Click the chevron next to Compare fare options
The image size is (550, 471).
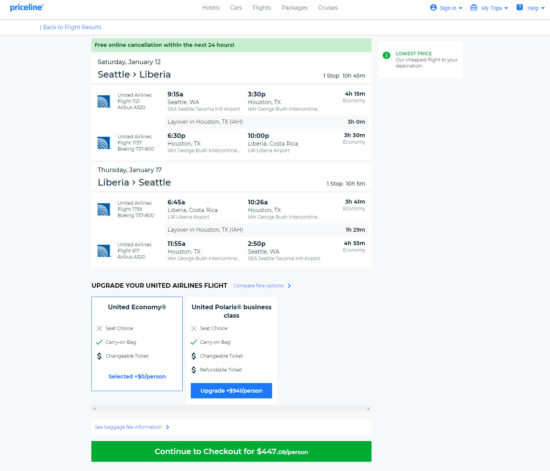[289, 286]
